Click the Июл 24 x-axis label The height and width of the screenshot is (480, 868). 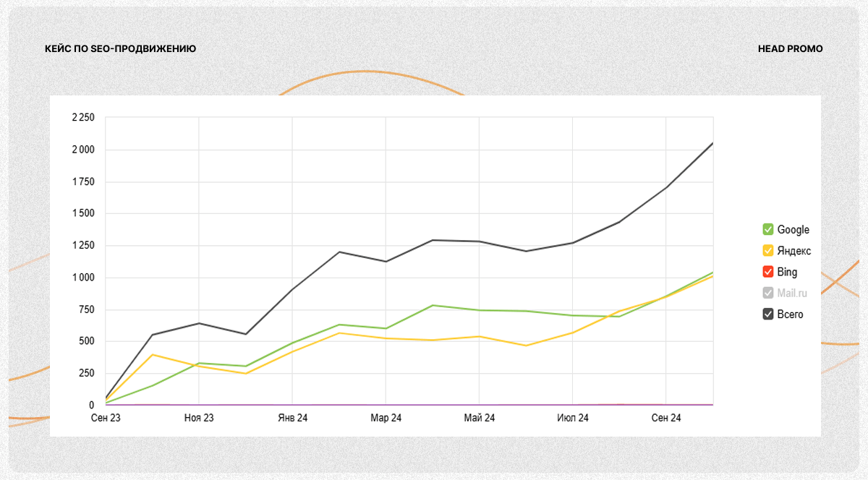tap(573, 418)
